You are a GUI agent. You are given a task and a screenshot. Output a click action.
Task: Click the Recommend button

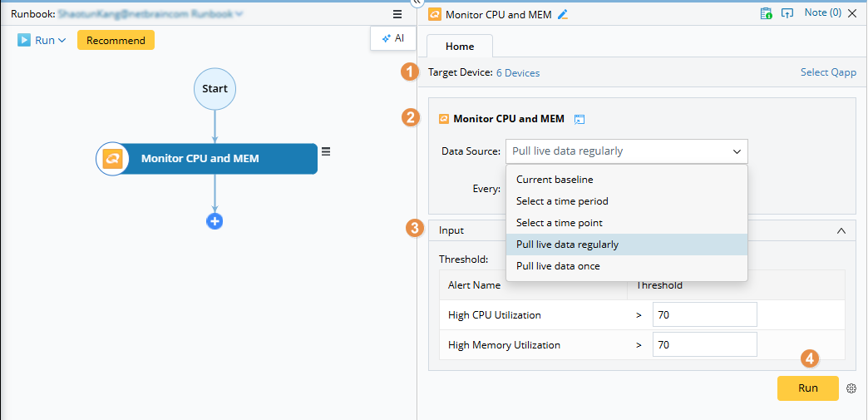[x=116, y=40]
